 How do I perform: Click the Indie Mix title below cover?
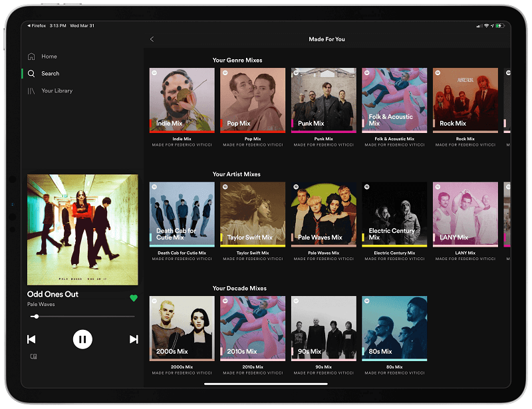pyautogui.click(x=182, y=139)
